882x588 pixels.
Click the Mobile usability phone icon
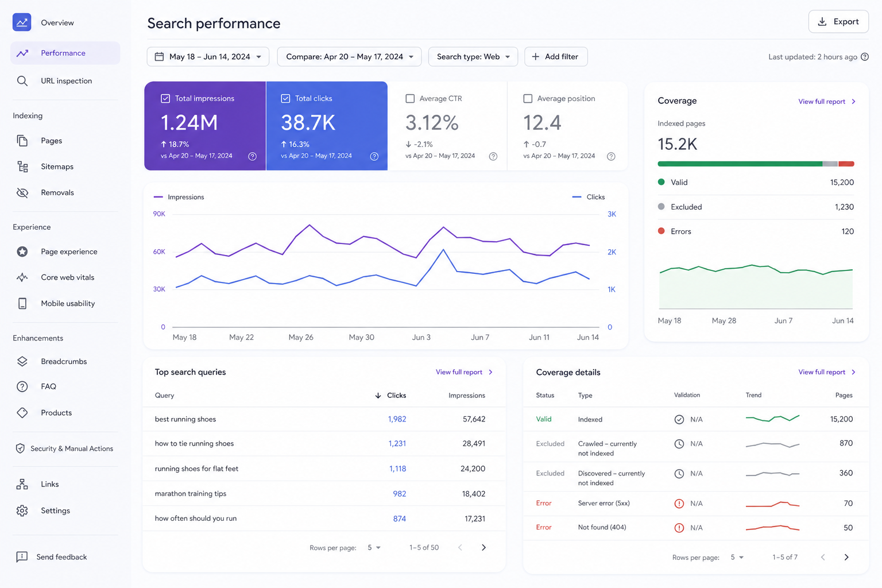pos(22,303)
